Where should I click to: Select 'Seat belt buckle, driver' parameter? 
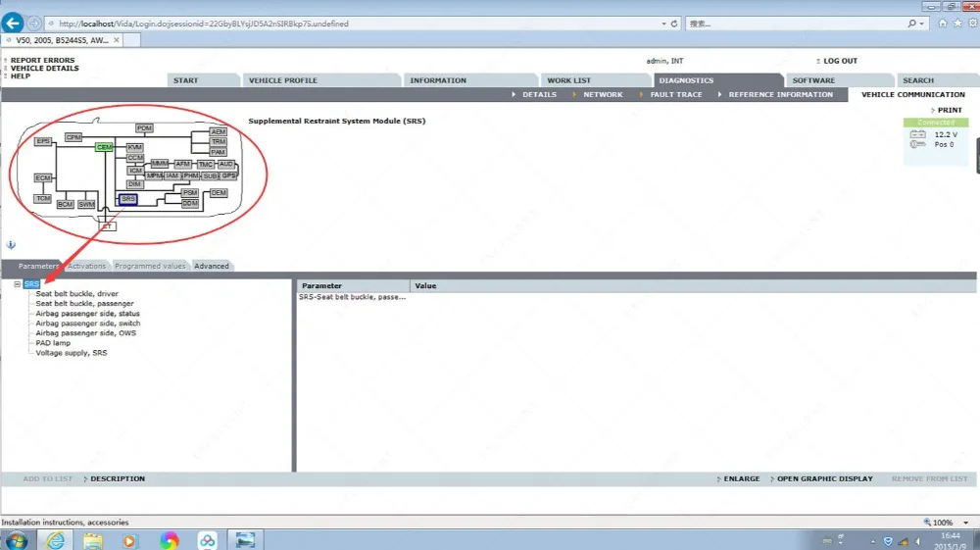point(76,294)
